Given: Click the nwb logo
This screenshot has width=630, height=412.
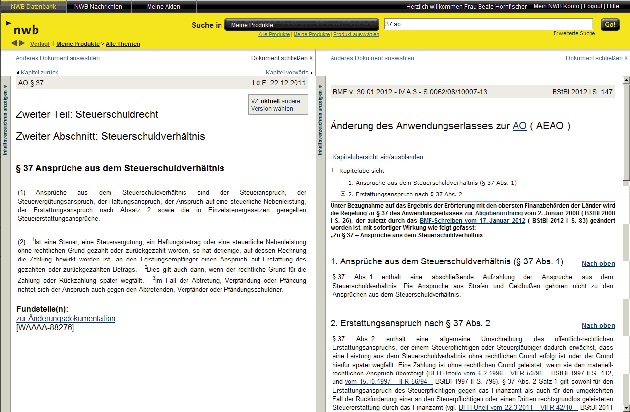Looking at the screenshot, I should (x=25, y=29).
